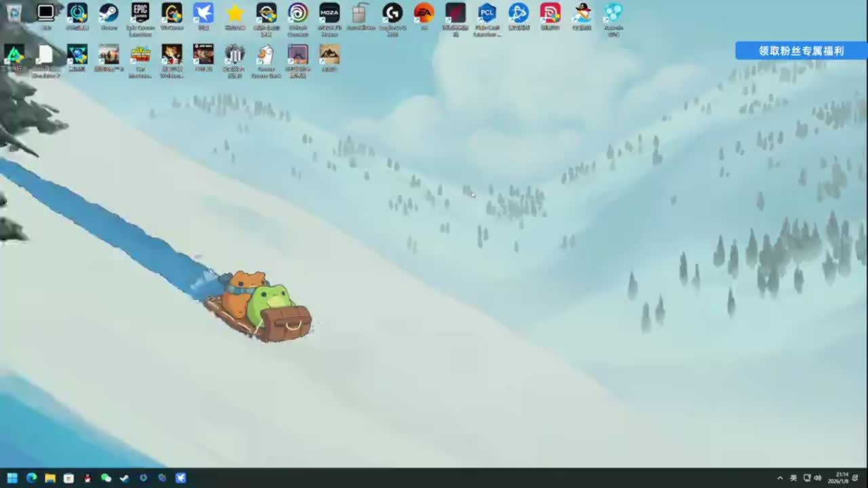Open the MOZA Pit House shortcut
The width and height of the screenshot is (868, 488).
click(330, 14)
